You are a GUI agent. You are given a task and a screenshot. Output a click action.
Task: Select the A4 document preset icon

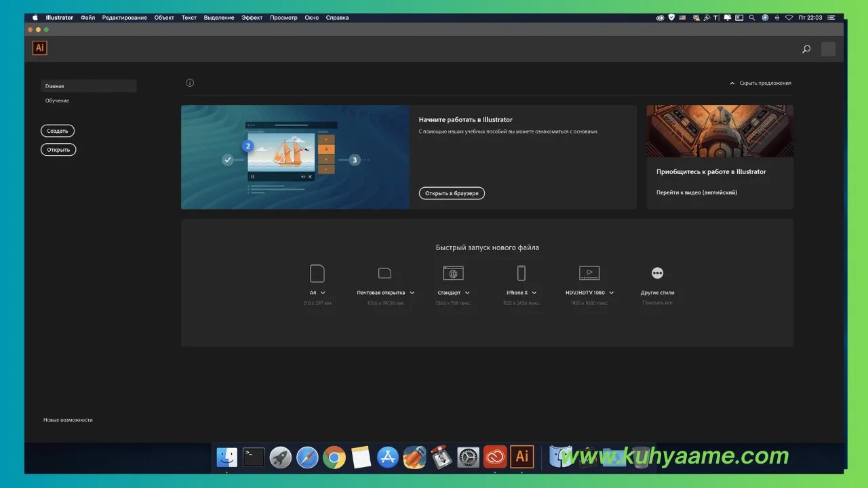(317, 273)
